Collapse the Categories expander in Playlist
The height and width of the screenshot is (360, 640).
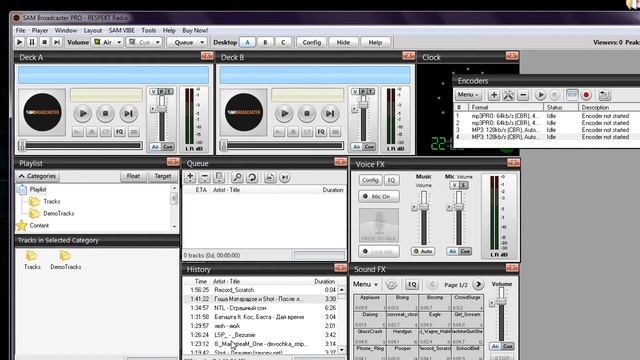pos(38,176)
